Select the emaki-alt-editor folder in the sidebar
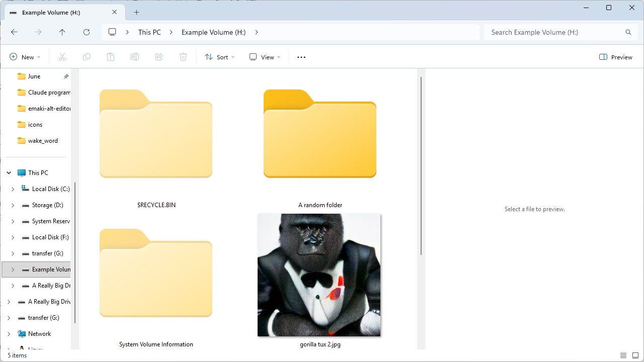 (x=43, y=109)
